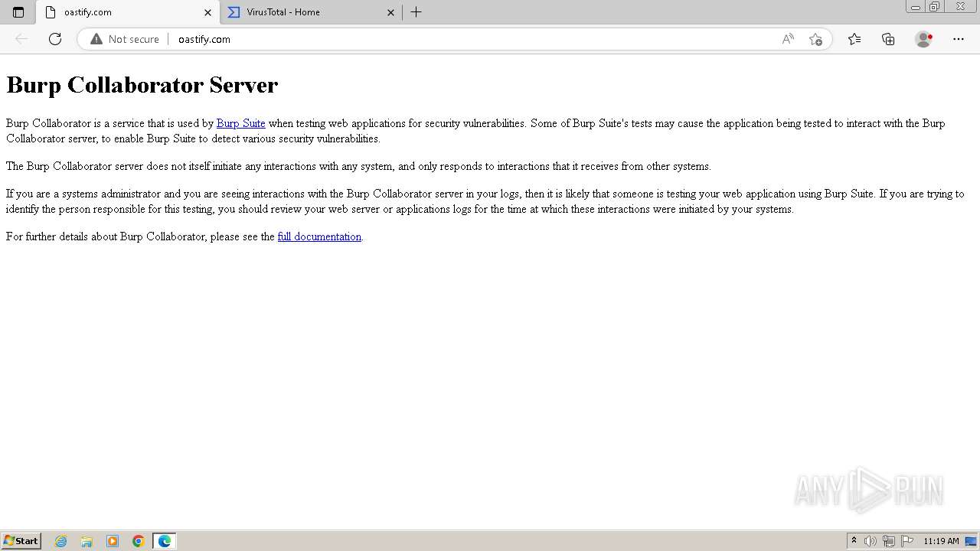Open the Favorites list

pyautogui.click(x=854, y=39)
